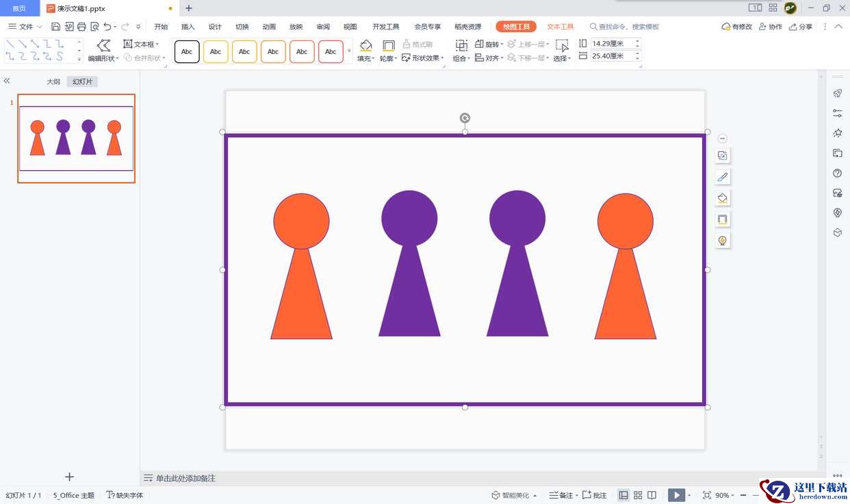Undo the last action
850x504 pixels.
tap(107, 27)
